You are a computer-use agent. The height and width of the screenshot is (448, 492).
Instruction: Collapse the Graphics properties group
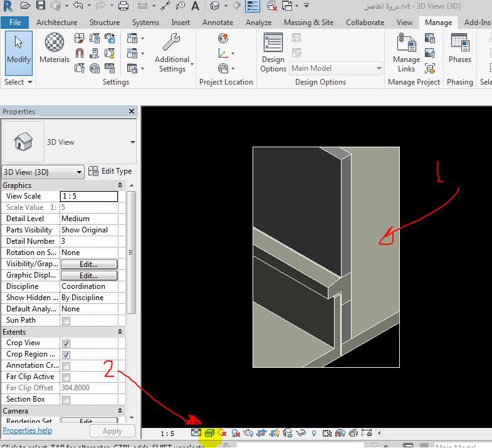[120, 185]
